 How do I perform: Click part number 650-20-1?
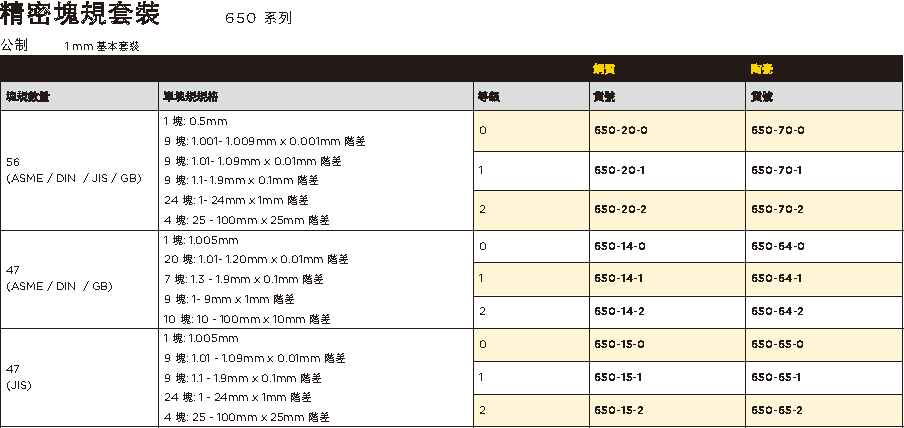(620, 171)
